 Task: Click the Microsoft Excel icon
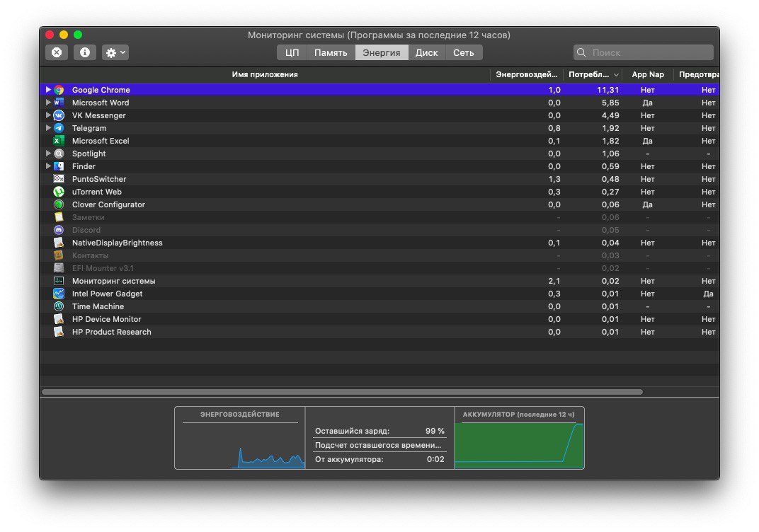[59, 141]
